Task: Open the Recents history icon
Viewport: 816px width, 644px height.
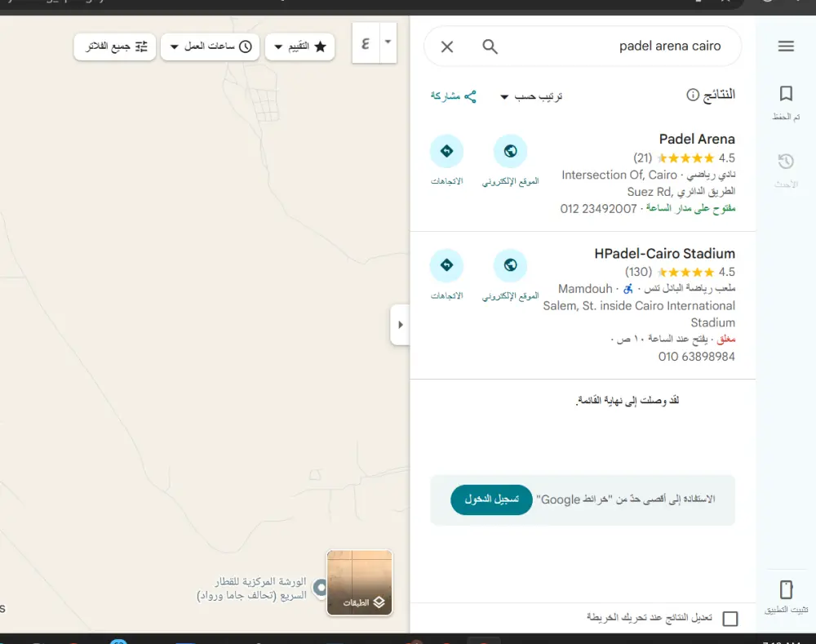Action: pos(786,162)
